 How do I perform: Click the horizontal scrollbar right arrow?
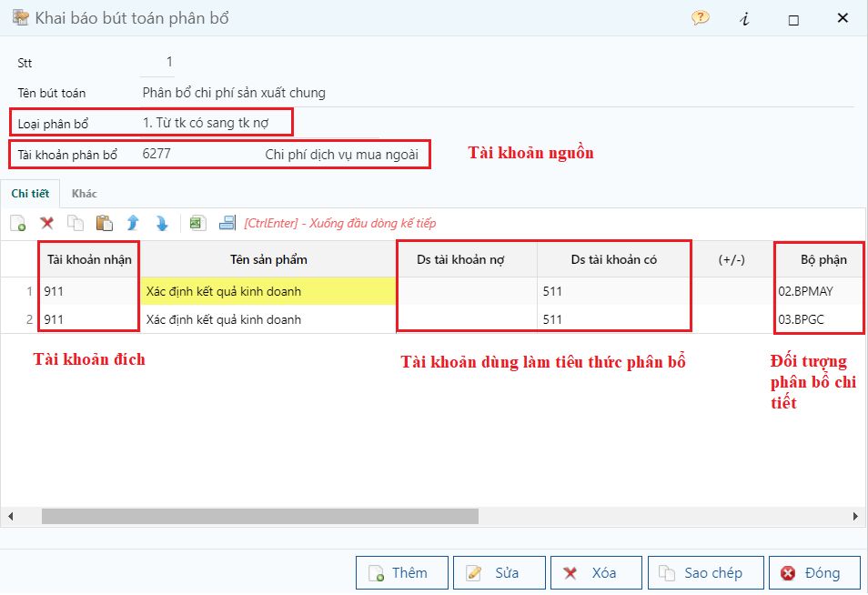pos(855,516)
